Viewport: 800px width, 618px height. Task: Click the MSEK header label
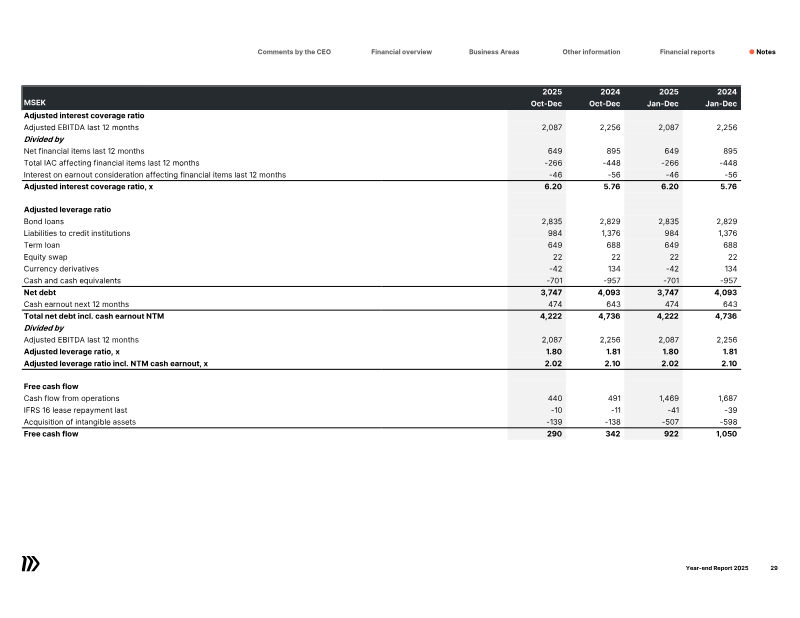coord(35,103)
